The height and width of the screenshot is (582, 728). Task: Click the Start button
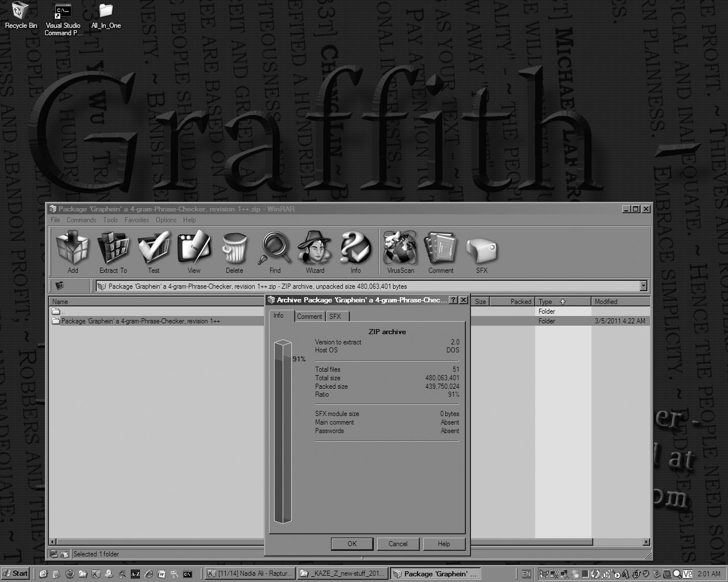15,573
